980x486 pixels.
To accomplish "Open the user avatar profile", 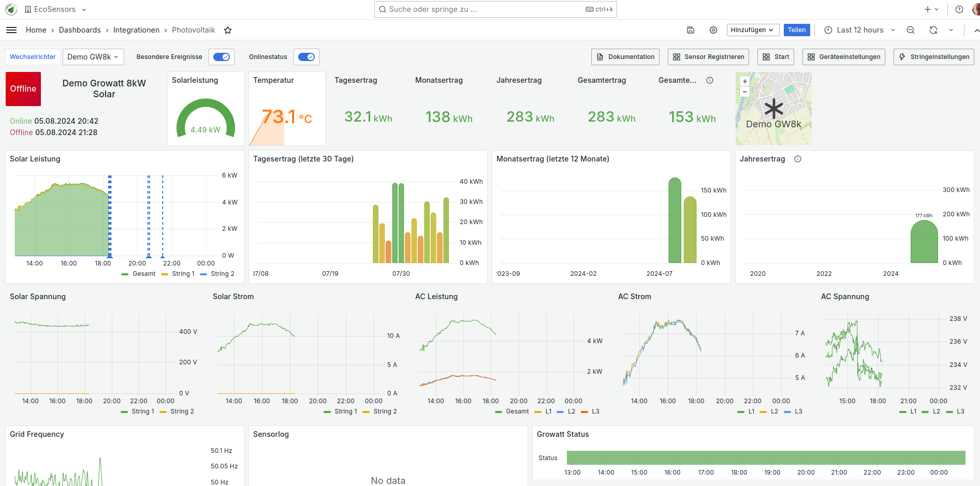I will 976,9.
